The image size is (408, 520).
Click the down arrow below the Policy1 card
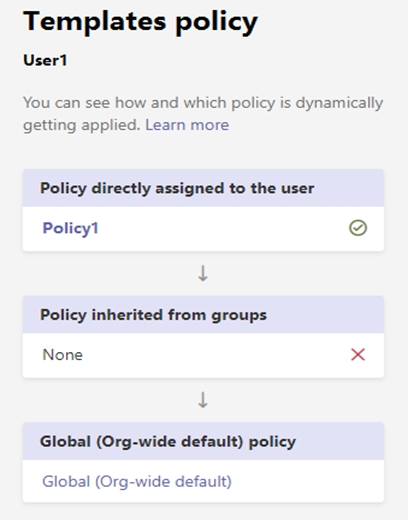tap(203, 274)
